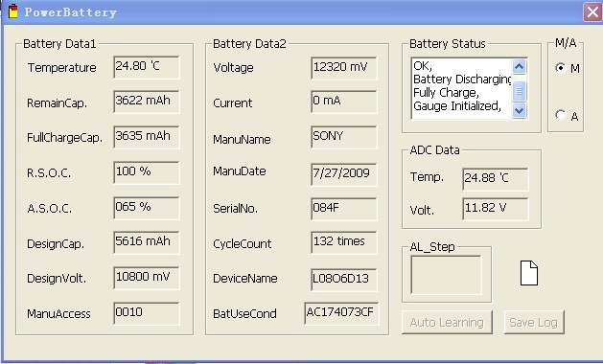
Task: Select the M radio button
Action: (560, 68)
